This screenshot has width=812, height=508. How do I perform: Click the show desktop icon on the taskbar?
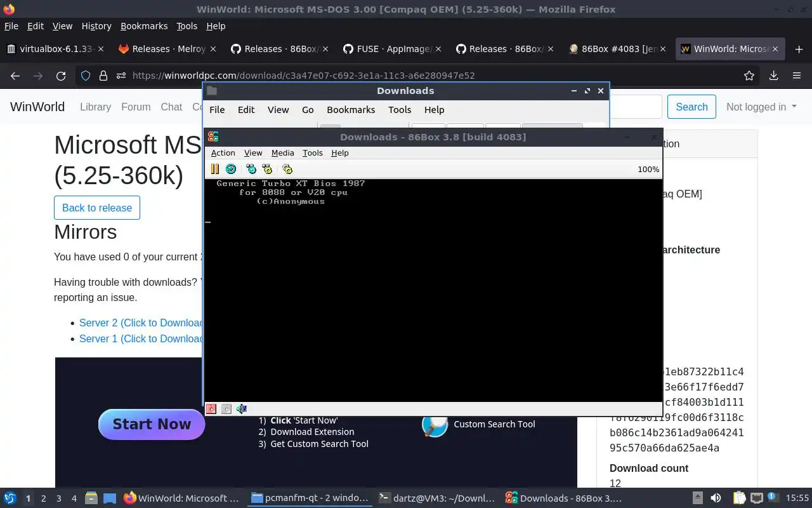110,498
